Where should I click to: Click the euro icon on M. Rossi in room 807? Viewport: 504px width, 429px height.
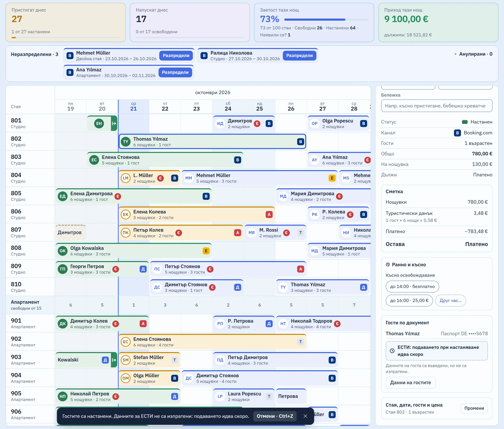[x=286, y=233]
